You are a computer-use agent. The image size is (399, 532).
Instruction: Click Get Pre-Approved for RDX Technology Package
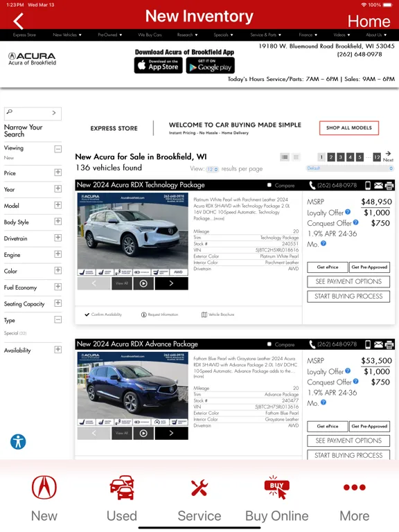point(369,267)
